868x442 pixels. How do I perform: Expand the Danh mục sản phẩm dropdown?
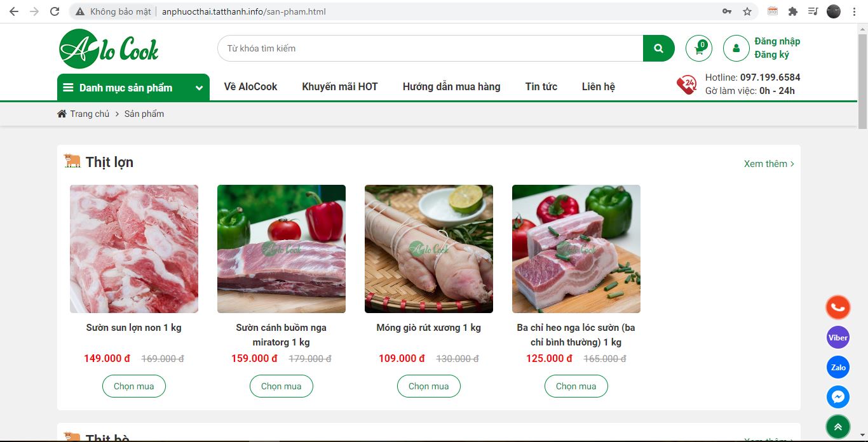[x=133, y=88]
